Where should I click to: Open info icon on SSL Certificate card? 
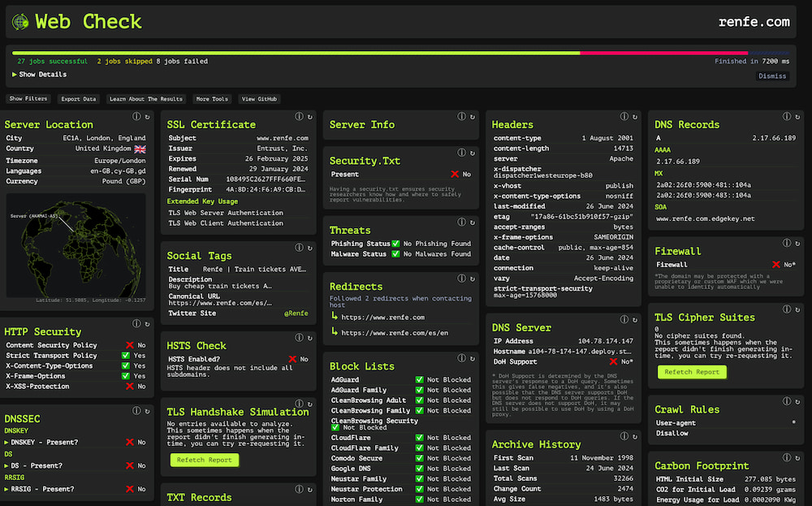click(x=299, y=116)
